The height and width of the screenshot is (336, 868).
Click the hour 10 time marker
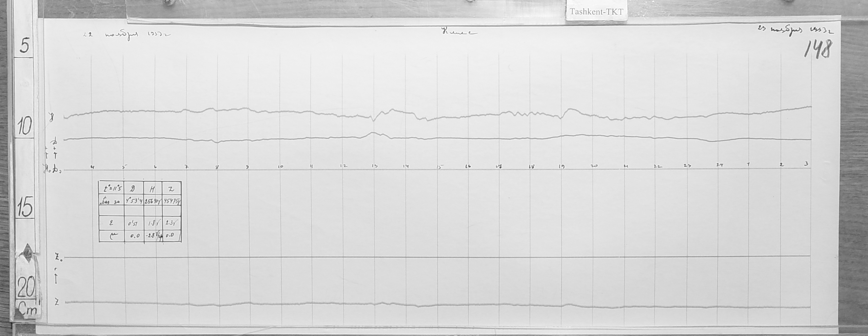[x=280, y=166]
